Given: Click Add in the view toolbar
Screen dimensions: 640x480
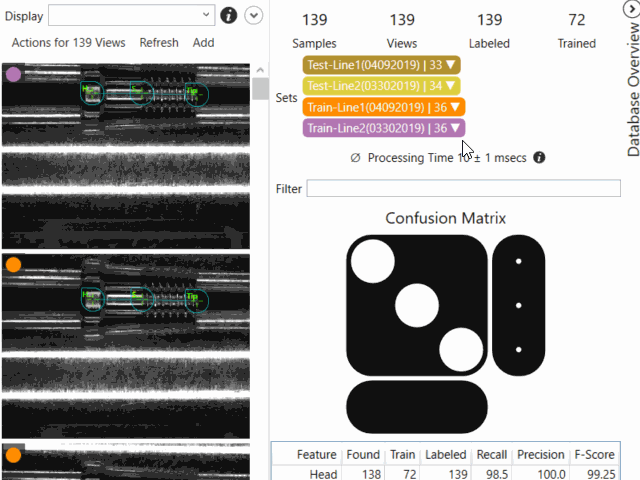Looking at the screenshot, I should (203, 43).
